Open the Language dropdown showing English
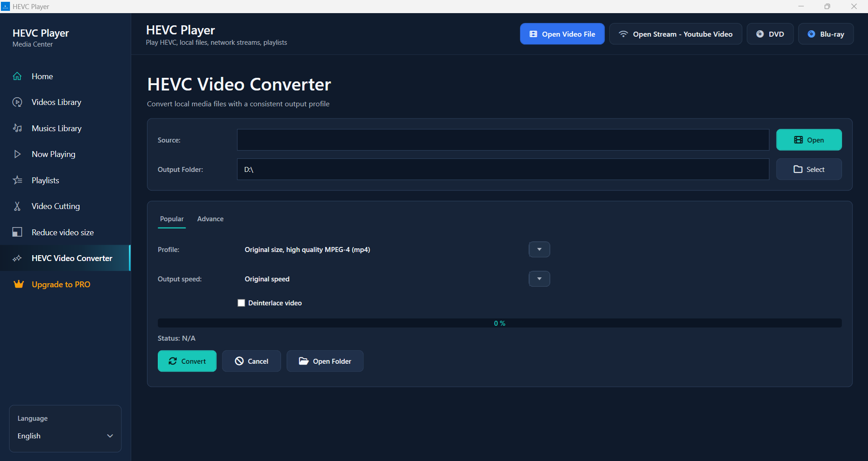Image resolution: width=868 pixels, height=461 pixels. point(65,436)
